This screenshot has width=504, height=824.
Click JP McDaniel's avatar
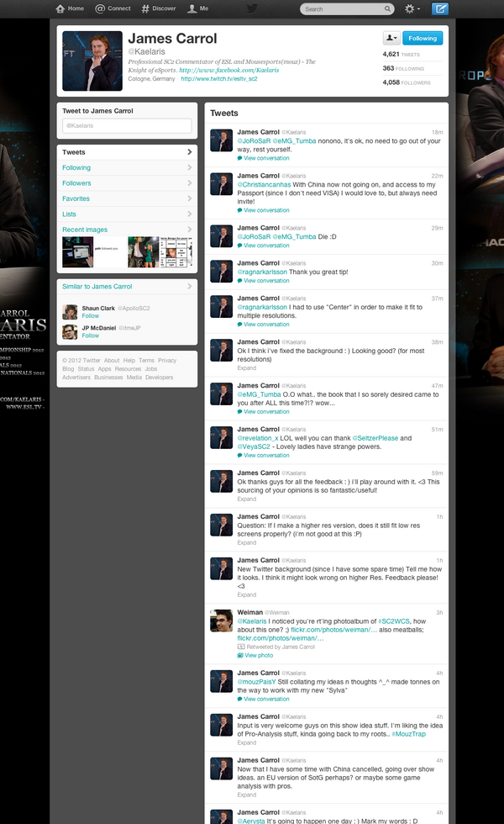point(70,331)
